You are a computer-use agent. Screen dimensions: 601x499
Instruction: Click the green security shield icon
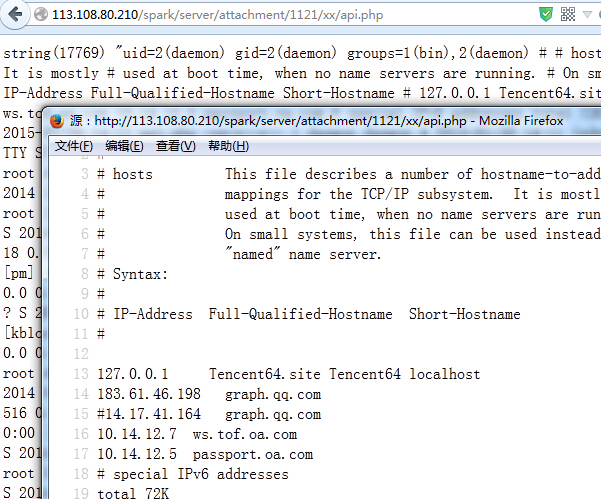coord(545,15)
